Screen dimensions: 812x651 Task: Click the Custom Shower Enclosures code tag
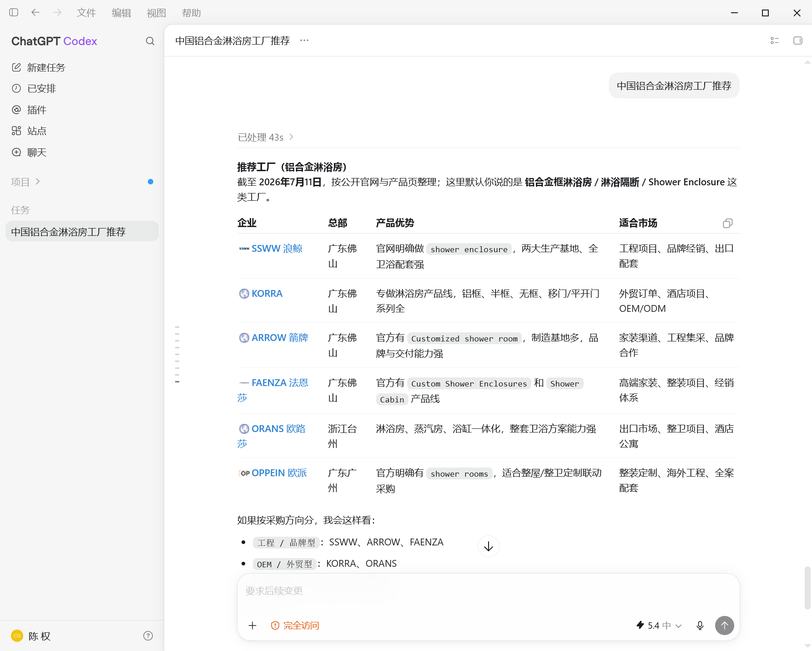(469, 383)
